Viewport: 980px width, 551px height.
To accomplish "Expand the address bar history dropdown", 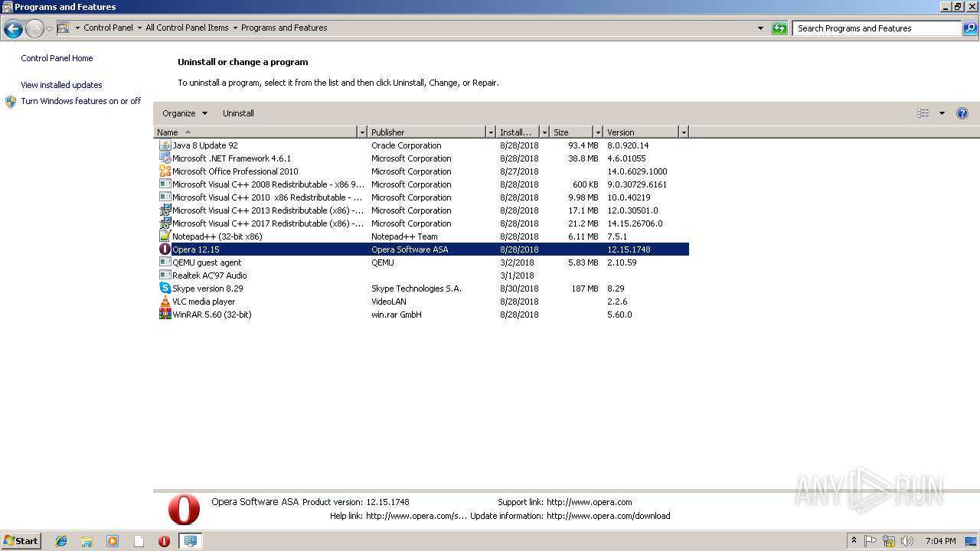I will [760, 28].
